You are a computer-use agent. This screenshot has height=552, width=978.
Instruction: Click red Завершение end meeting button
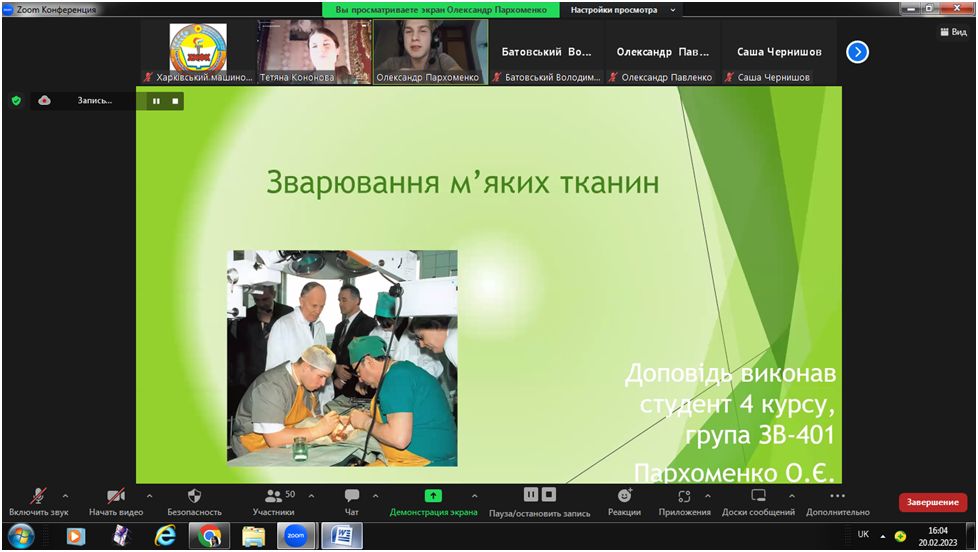click(x=932, y=503)
